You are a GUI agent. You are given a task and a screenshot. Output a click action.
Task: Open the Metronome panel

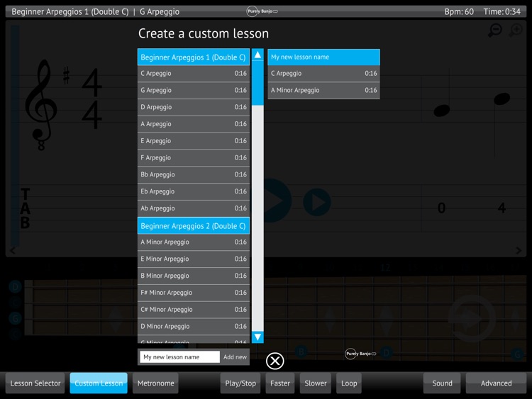[156, 383]
